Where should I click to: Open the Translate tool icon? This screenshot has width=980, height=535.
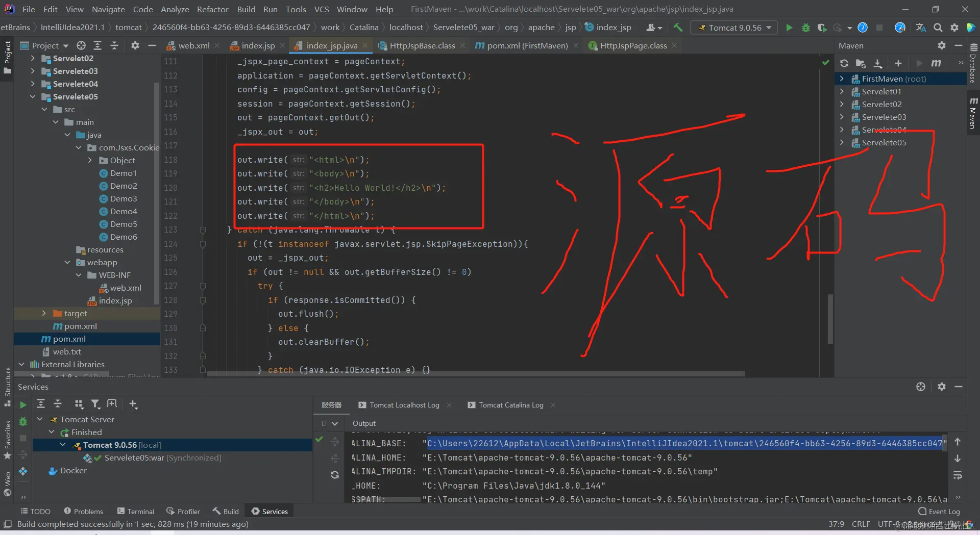[x=921, y=28]
